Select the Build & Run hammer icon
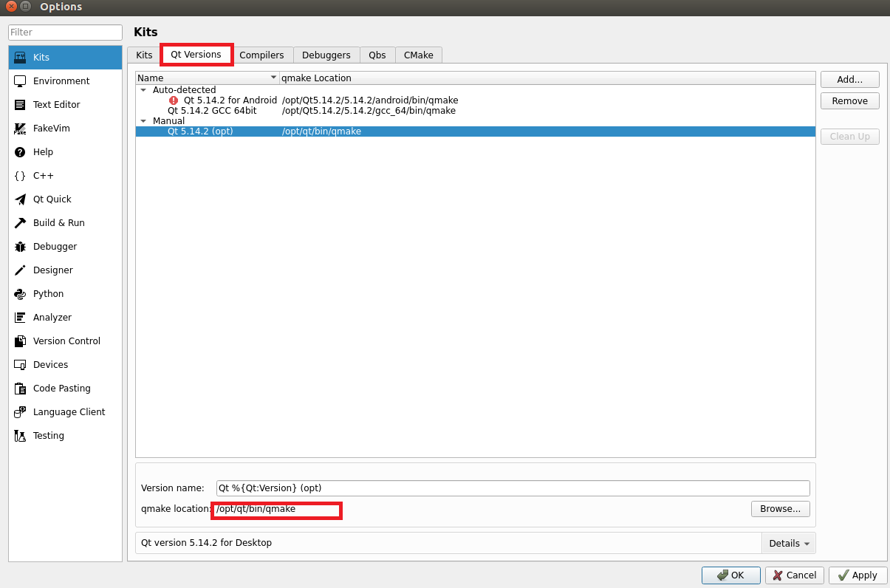Image resolution: width=890 pixels, height=588 pixels. click(20, 222)
